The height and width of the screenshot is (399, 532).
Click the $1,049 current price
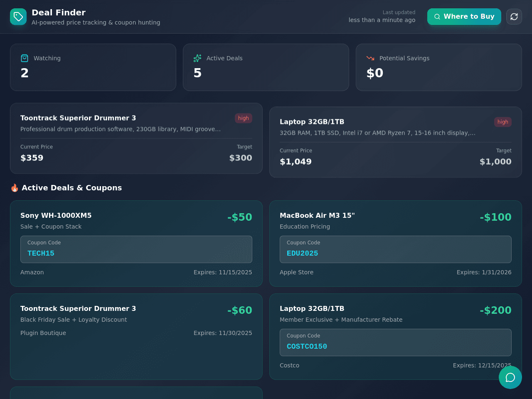coord(296,162)
